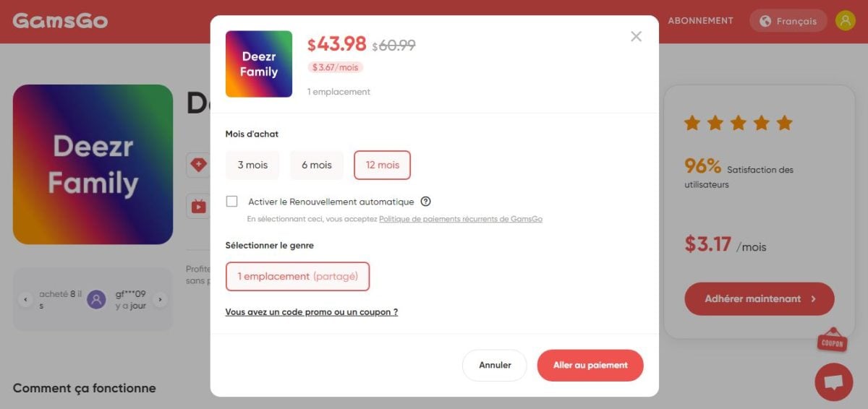Click the coupon tag icon
This screenshot has height=409, width=868.
pyautogui.click(x=832, y=340)
